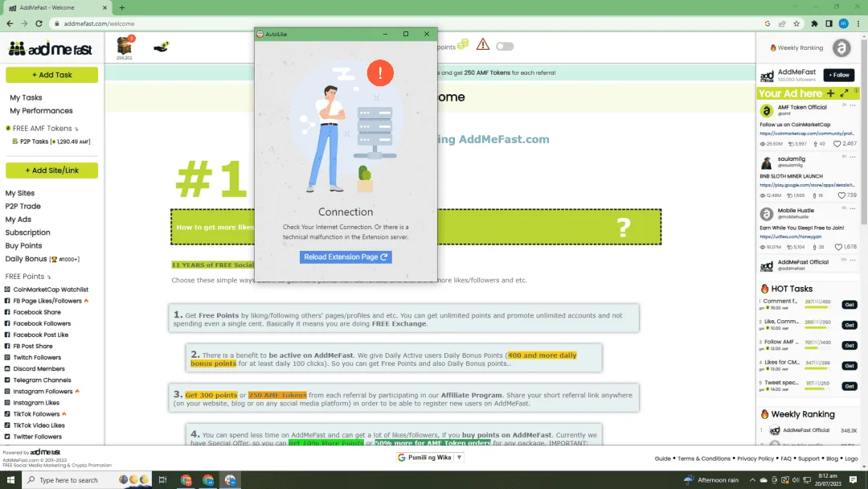Toggle the switch next to warning icon
Screen dimensions: 868x489
click(504, 47)
